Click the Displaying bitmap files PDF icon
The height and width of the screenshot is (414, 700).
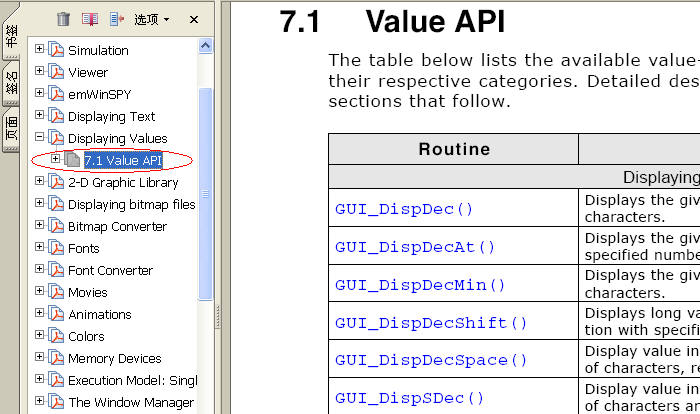click(56, 203)
